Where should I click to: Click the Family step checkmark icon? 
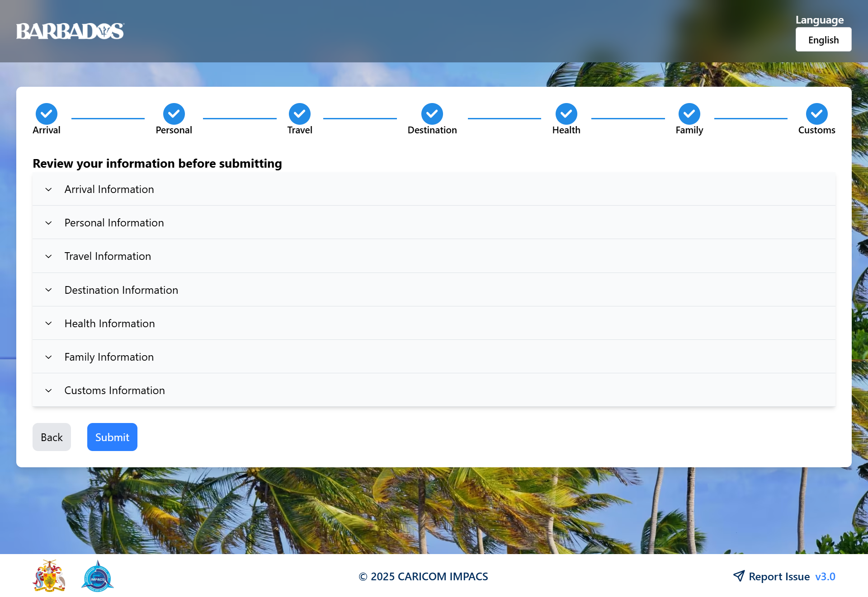point(689,114)
